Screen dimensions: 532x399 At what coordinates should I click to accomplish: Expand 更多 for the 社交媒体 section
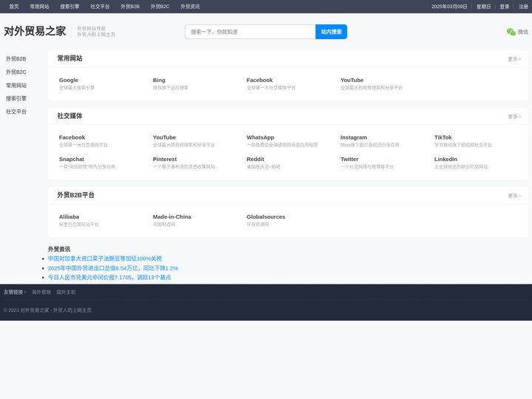[x=514, y=117]
